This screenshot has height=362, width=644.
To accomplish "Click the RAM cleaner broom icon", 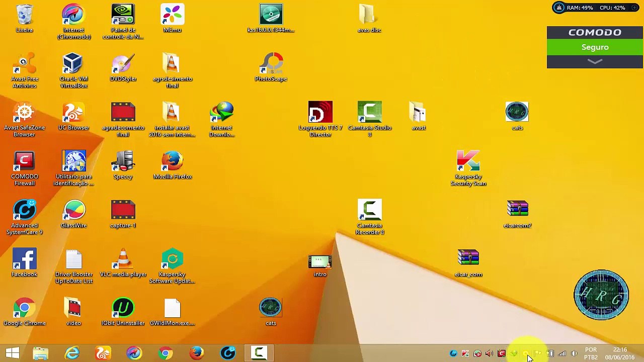I will [x=559, y=8].
